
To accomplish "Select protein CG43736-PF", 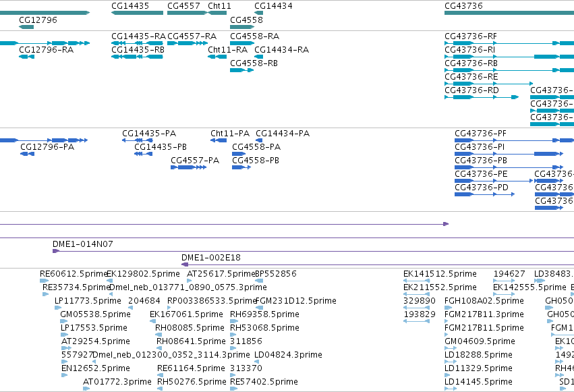I will coord(481,134).
